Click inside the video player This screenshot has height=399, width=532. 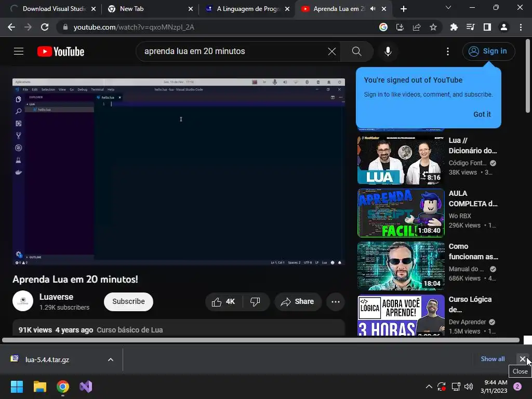point(179,171)
